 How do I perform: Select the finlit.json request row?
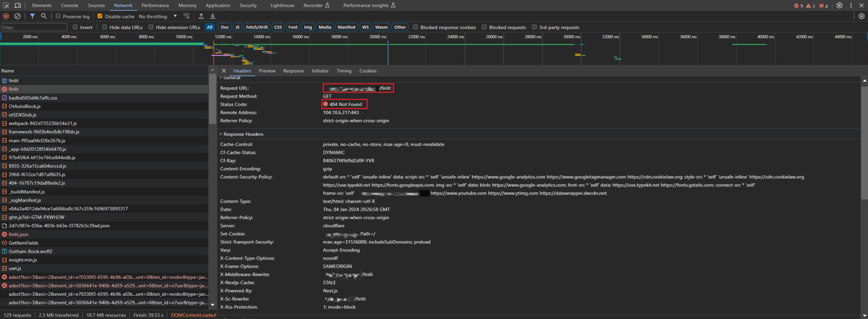click(18, 234)
